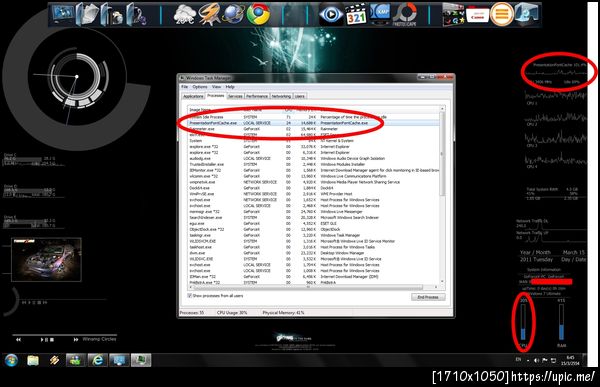The height and width of the screenshot is (387, 600).
Task: Click the CPU usage meter bar
Action: pyautogui.click(x=523, y=322)
